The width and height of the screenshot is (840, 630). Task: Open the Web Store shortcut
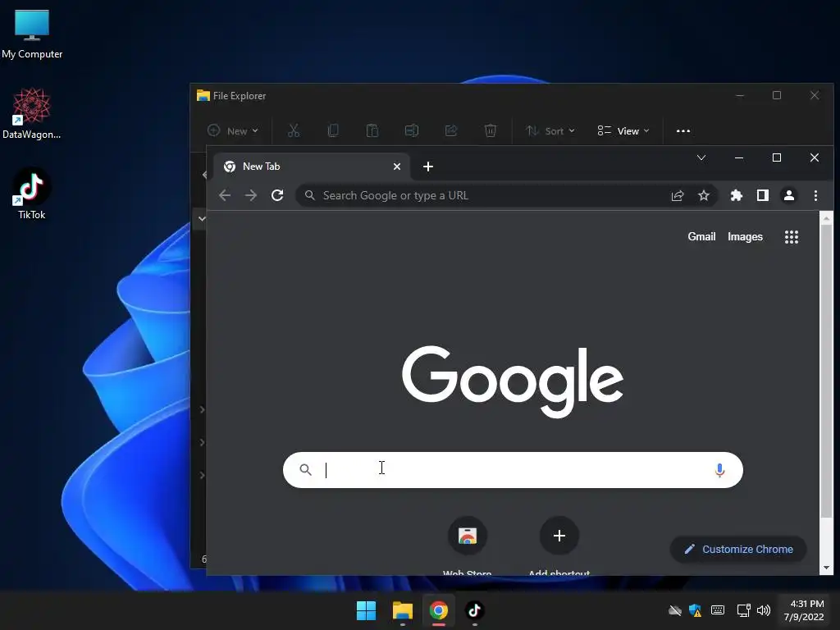467,546
